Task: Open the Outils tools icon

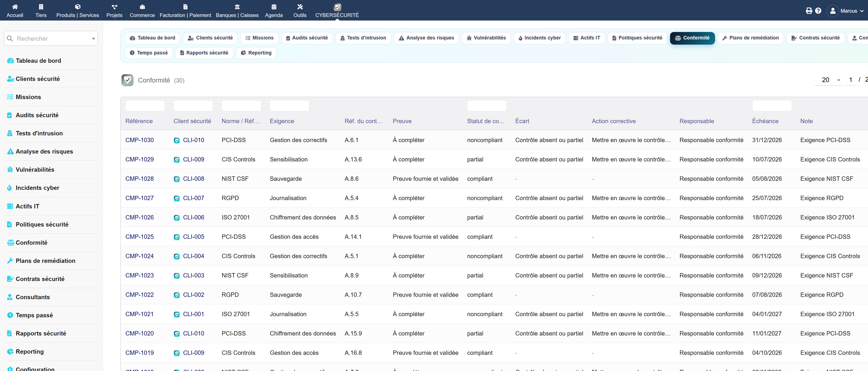Action: [300, 7]
